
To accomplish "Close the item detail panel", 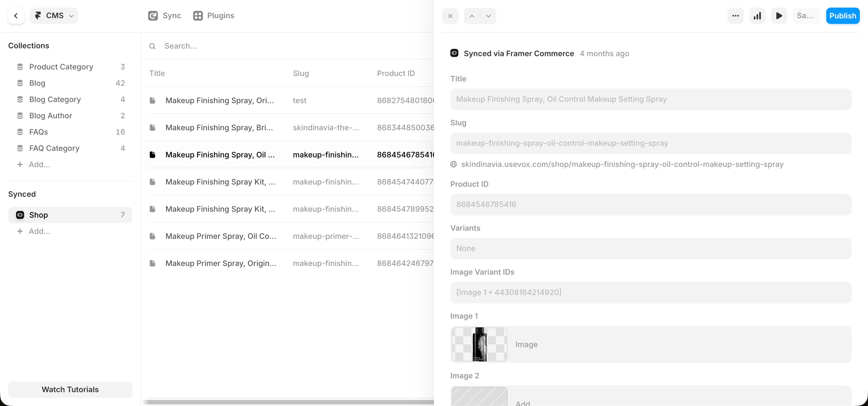I will 450,16.
